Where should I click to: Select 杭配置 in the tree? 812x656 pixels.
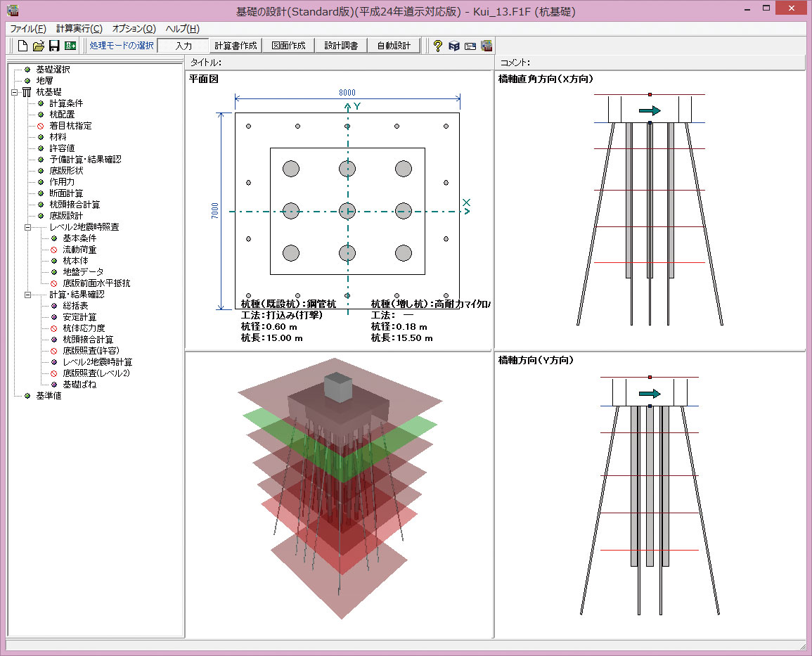[x=62, y=115]
